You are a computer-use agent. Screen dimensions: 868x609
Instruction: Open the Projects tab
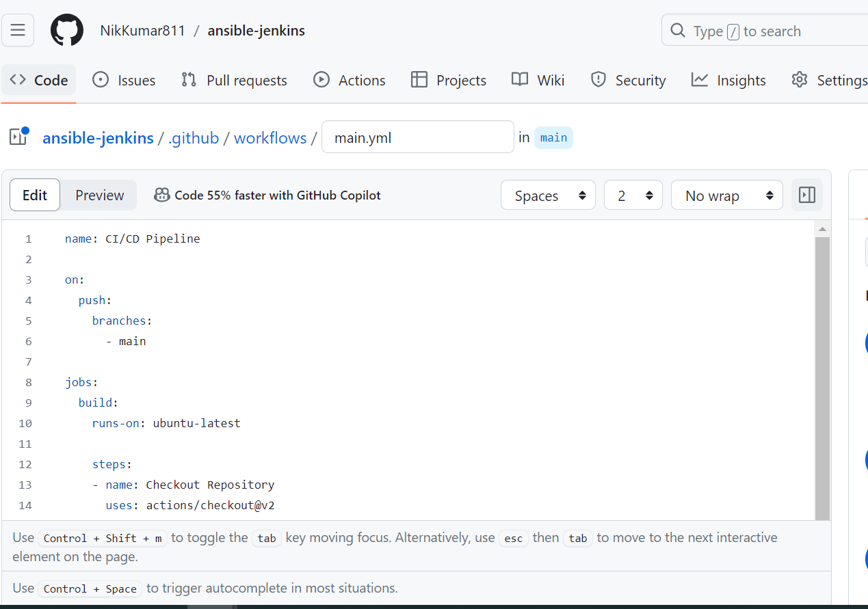[449, 80]
